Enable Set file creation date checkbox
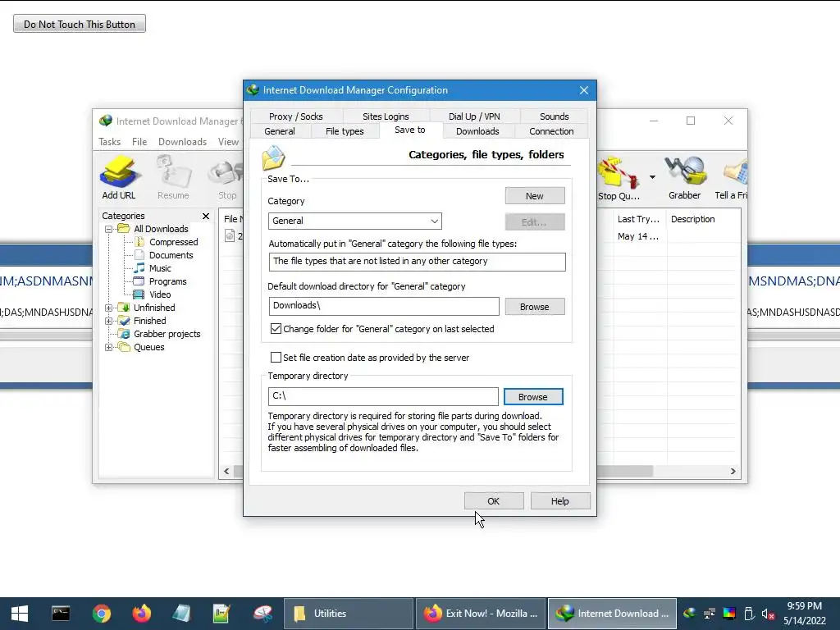Image resolution: width=840 pixels, height=630 pixels. 276,358
